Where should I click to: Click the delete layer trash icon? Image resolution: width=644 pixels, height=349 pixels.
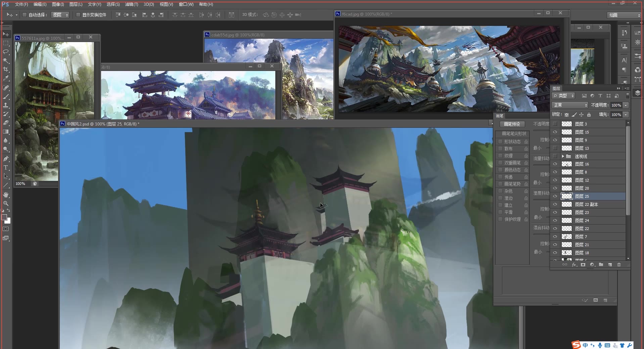[619, 265]
